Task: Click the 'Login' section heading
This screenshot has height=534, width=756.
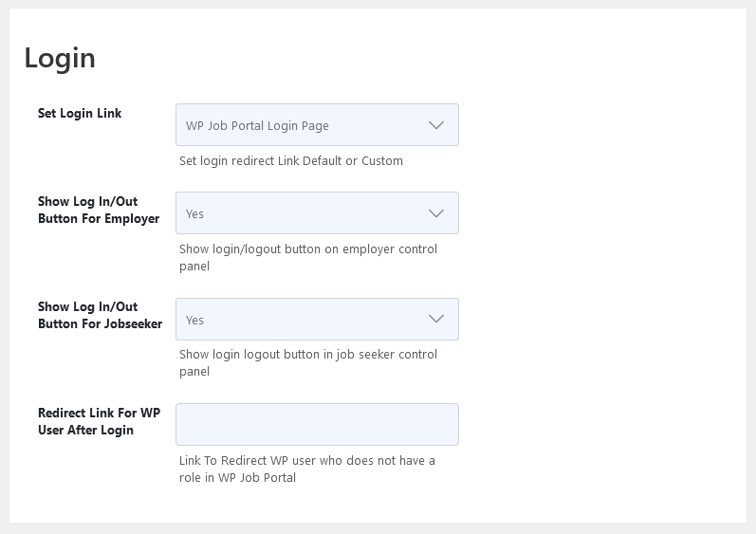Action: pyautogui.click(x=60, y=58)
